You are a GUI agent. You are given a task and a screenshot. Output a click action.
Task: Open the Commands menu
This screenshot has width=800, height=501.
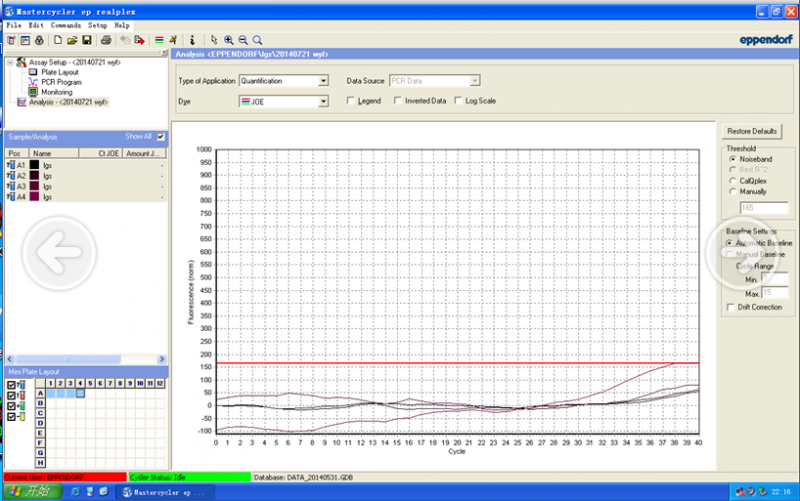(65, 24)
